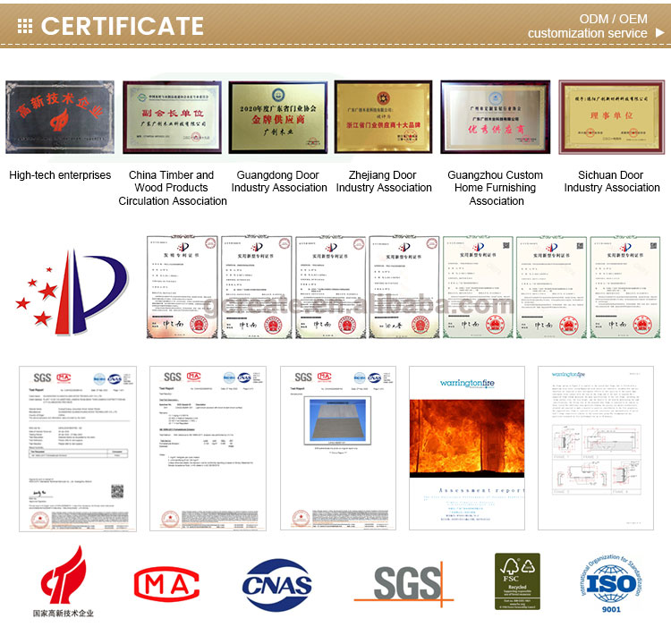
Task: Open the first green-bordered patent certificate
Action: [x=478, y=287]
